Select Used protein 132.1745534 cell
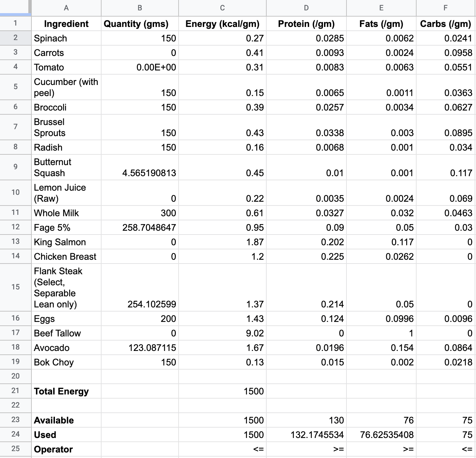The width and height of the screenshot is (476, 458). pos(306,435)
